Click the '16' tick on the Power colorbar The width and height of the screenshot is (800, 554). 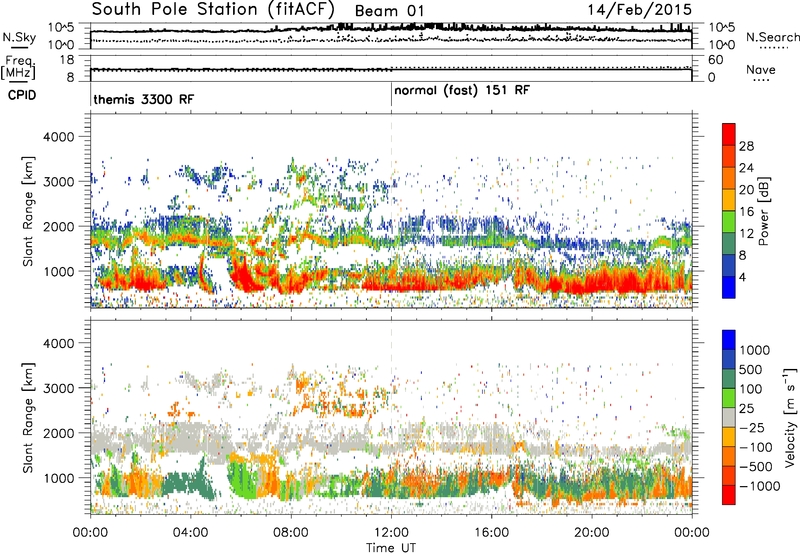click(746, 212)
